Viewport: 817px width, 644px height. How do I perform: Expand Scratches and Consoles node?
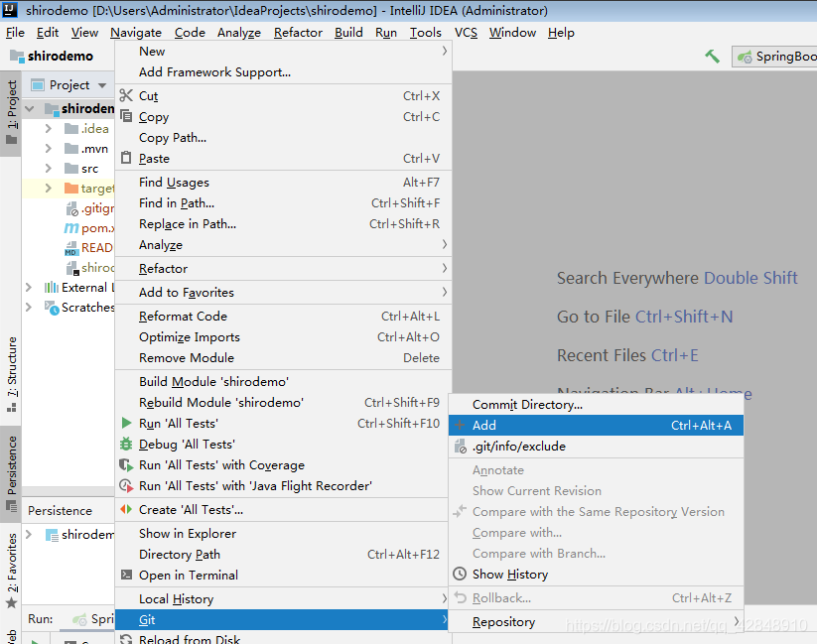pyautogui.click(x=29, y=307)
